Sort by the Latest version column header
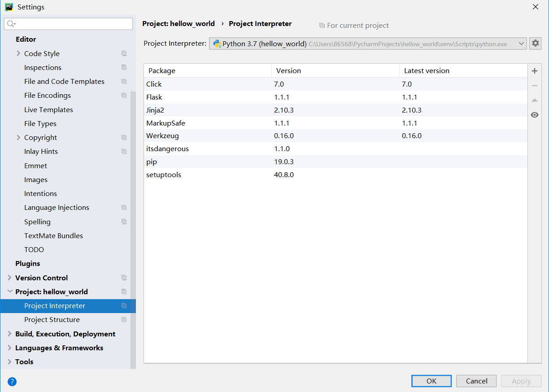This screenshot has height=392, width=549. 463,70
